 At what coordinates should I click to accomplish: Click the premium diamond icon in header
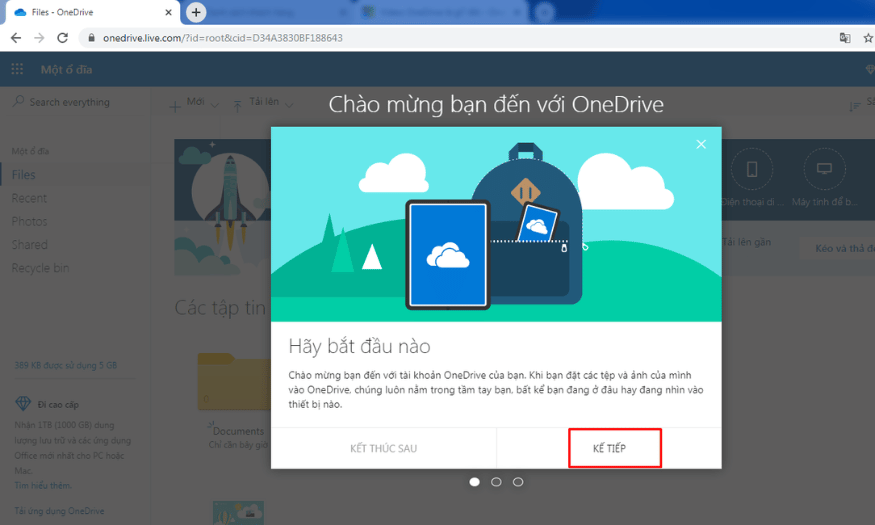870,69
